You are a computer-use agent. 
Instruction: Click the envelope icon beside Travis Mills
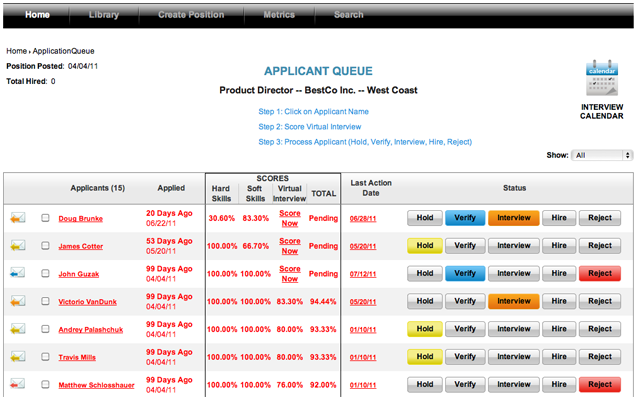click(18, 357)
